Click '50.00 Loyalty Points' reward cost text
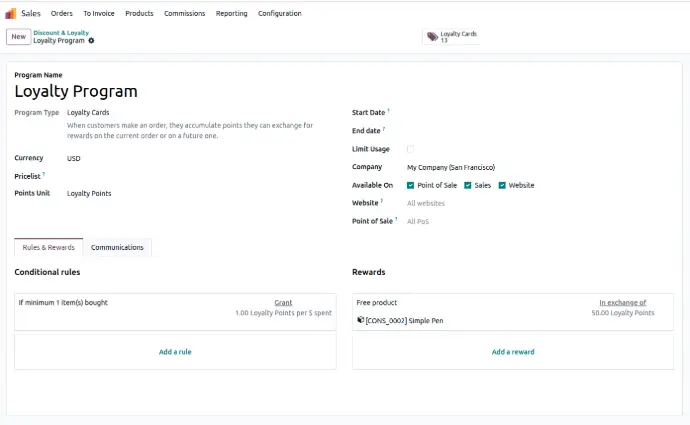This screenshot has width=690, height=425. [623, 313]
